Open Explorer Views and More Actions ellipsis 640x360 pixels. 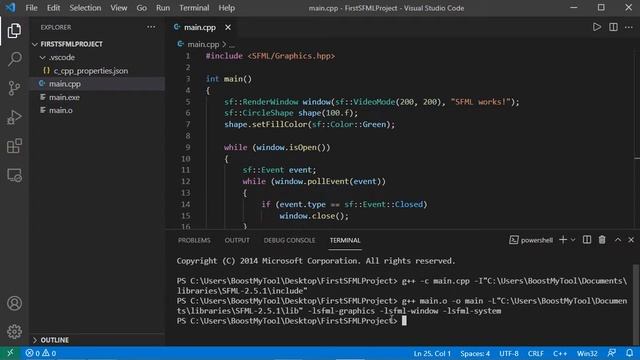point(151,27)
